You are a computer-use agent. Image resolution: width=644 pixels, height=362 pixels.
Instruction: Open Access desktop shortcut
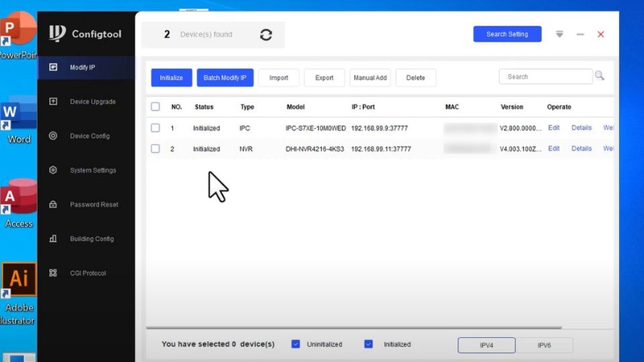(19, 204)
